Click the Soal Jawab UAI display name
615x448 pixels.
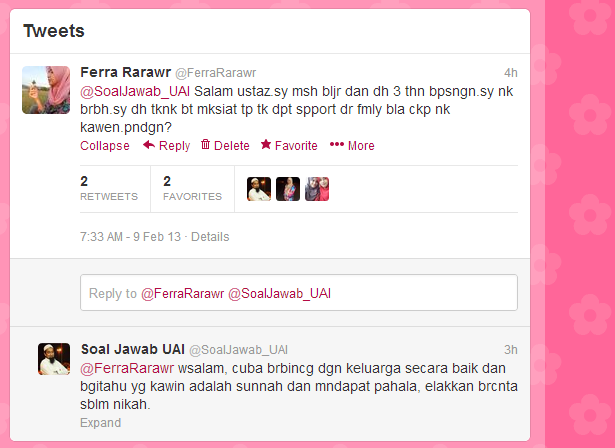pos(133,349)
